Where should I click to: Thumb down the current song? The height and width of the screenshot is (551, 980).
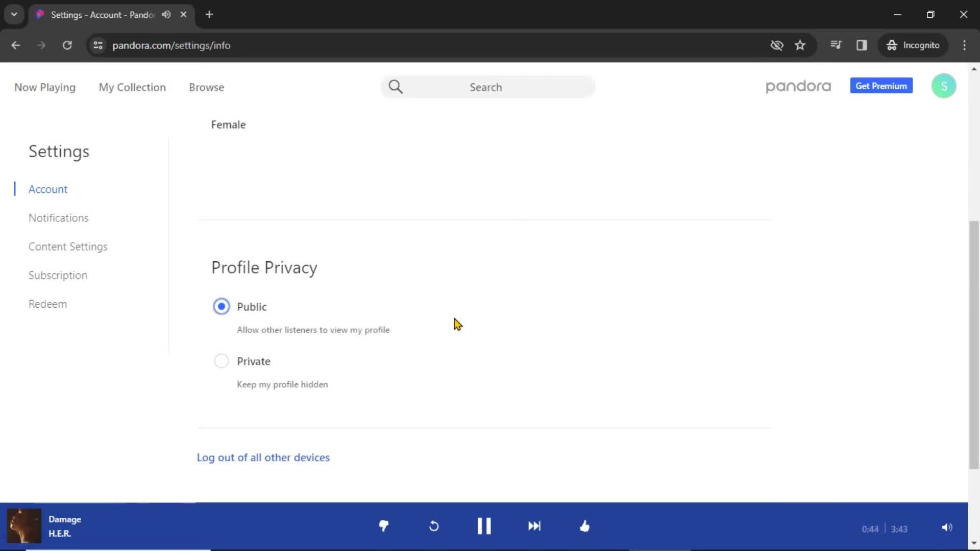pyautogui.click(x=384, y=526)
